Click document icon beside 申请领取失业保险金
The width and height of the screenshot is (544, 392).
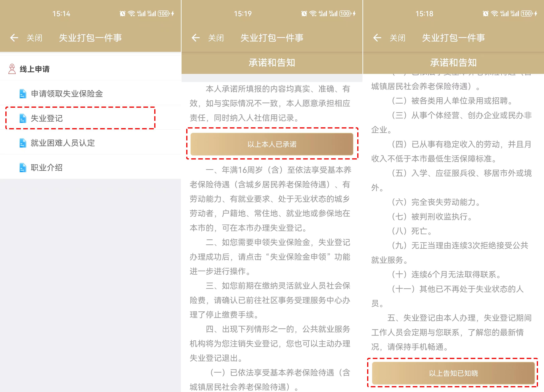[23, 94]
